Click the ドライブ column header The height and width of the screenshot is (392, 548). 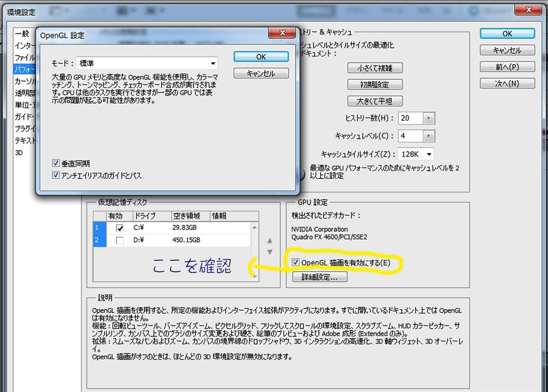point(152,216)
